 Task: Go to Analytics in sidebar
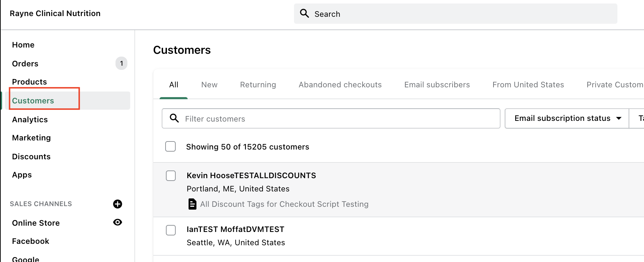pos(30,119)
